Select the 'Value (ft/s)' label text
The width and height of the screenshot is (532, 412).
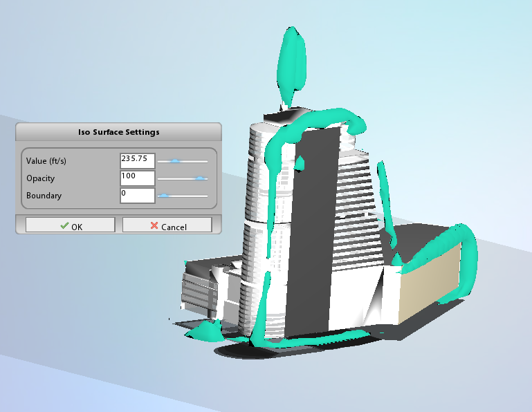point(46,161)
